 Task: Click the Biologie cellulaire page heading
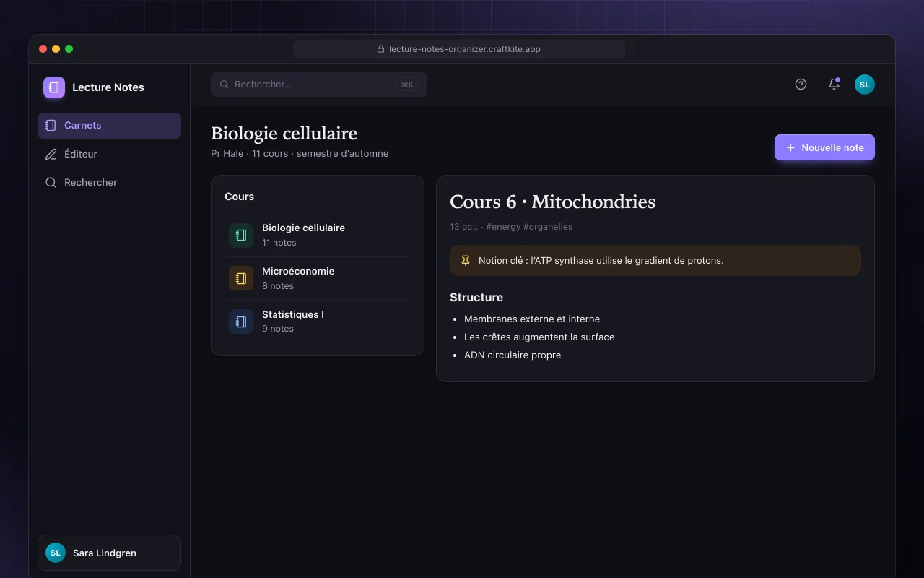(x=284, y=133)
